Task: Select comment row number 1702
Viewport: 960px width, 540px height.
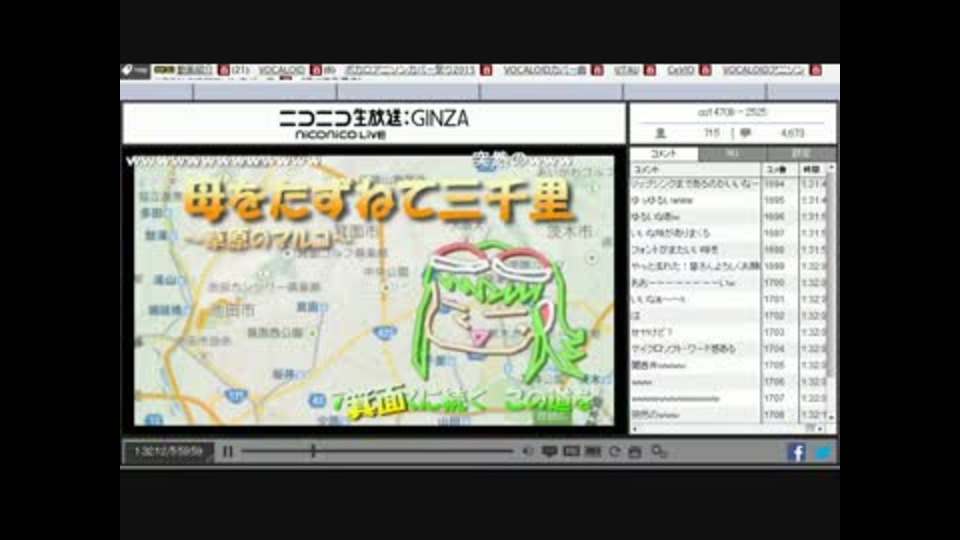Action: click(x=729, y=316)
